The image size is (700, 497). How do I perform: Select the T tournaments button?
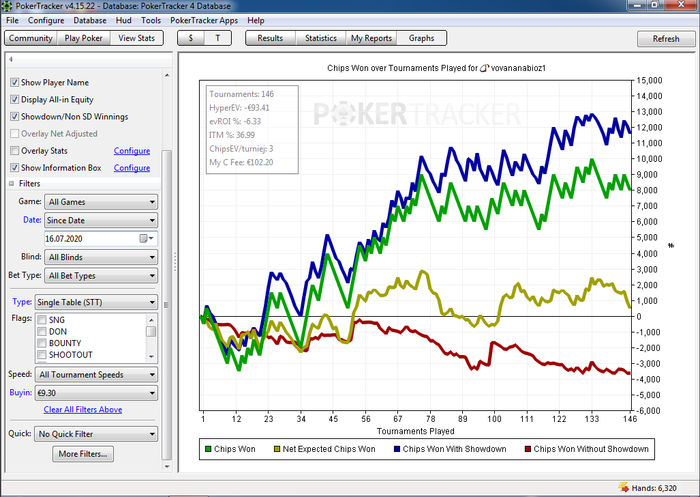tap(218, 38)
